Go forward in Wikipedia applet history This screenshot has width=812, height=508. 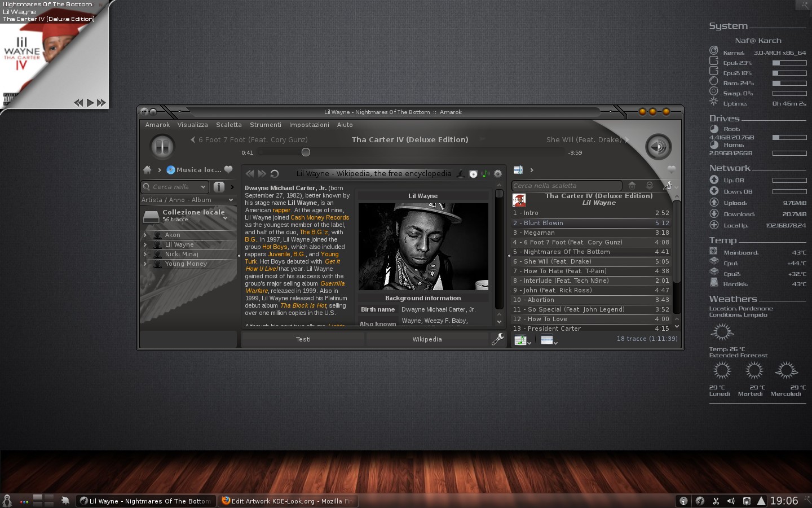pos(262,174)
